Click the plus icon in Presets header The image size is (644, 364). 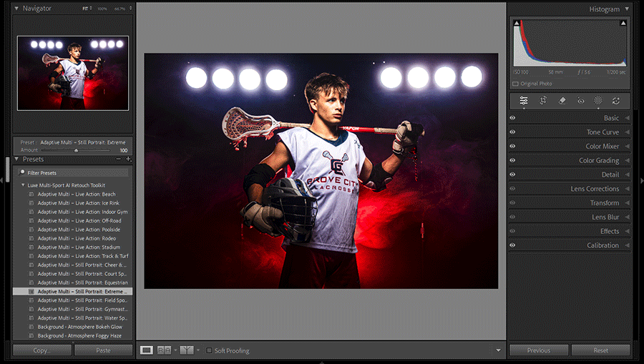click(128, 159)
